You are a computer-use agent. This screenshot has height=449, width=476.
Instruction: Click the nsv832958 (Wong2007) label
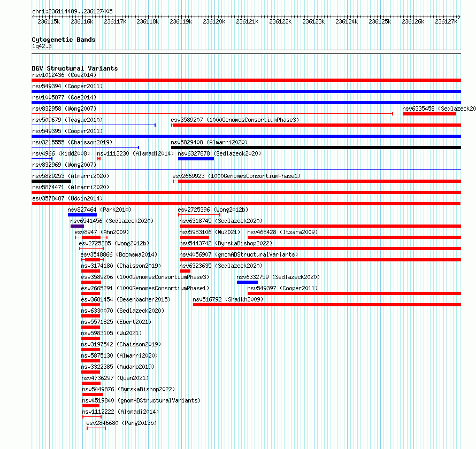click(64, 109)
